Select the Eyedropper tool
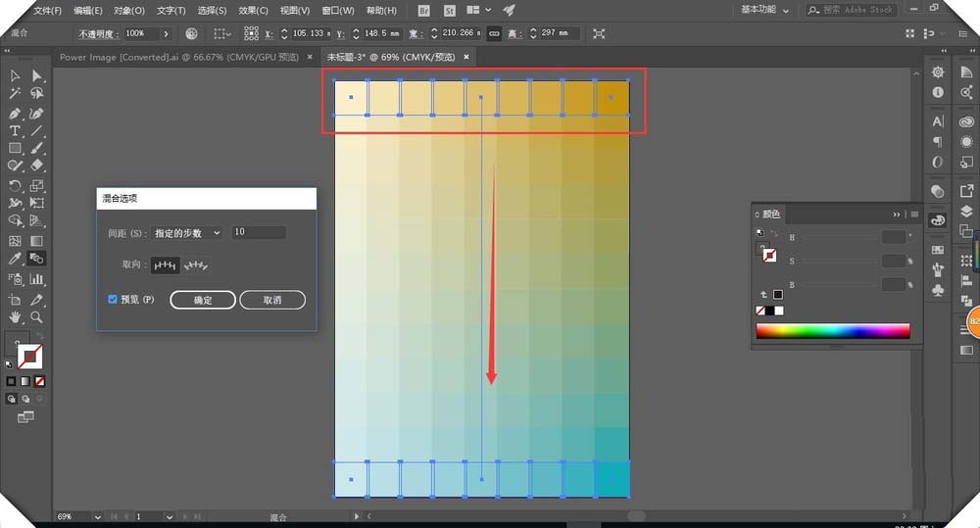Viewport: 980px width, 528px height. tap(15, 259)
